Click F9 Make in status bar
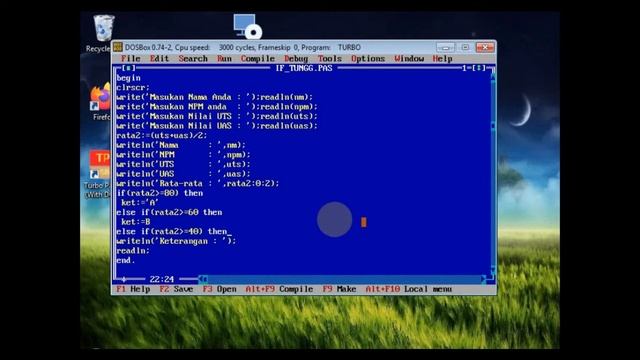Screen dimensions: 640x360 [339, 289]
